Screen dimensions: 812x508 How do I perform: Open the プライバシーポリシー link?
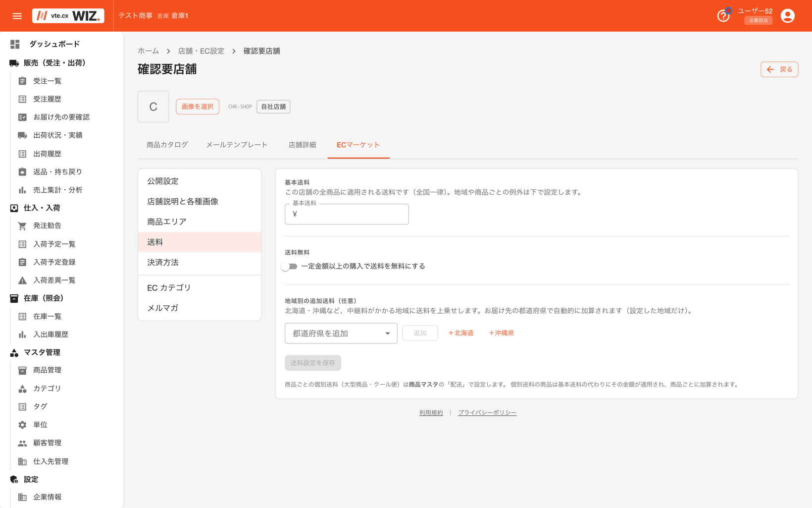point(487,413)
